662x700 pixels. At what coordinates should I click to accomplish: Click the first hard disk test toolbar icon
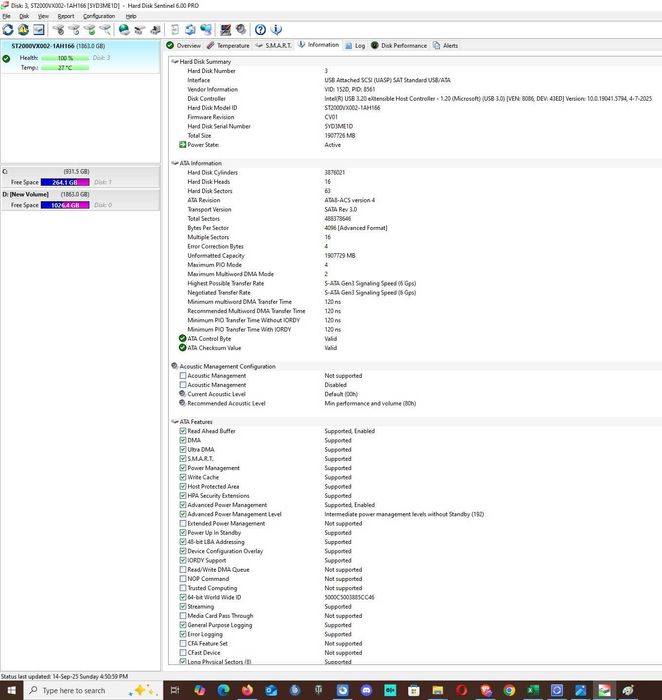58,30
